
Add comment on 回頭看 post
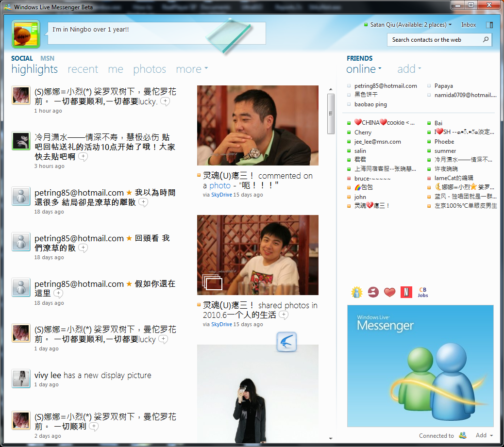click(x=83, y=248)
